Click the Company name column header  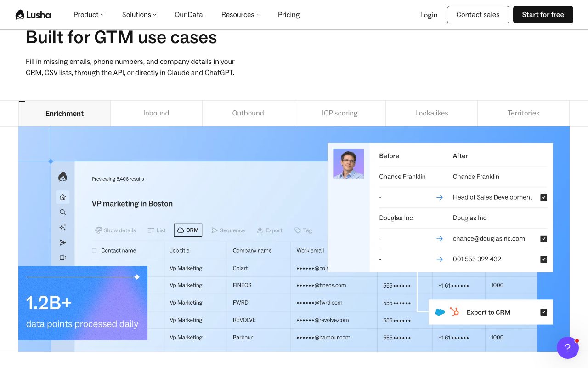tap(252, 251)
